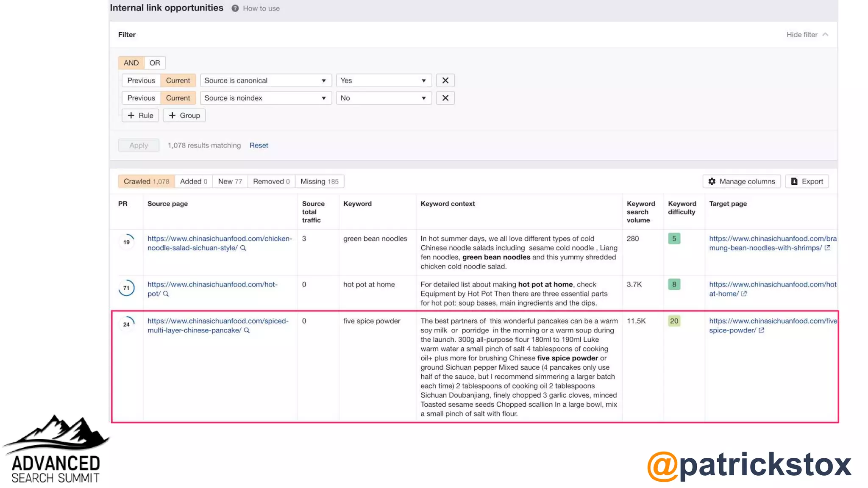Click magnifier icon beside spiced pancake source URL
868x488 pixels.
click(x=247, y=330)
